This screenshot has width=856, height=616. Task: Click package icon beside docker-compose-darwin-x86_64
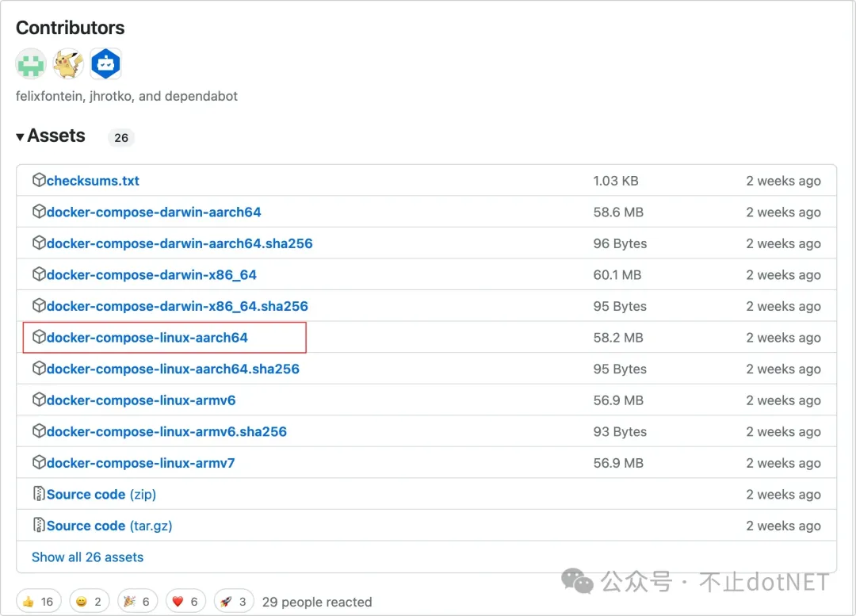click(x=39, y=275)
